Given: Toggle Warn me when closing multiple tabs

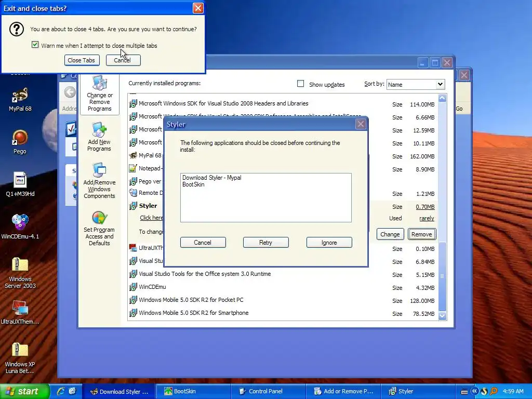Looking at the screenshot, I should pos(35,45).
